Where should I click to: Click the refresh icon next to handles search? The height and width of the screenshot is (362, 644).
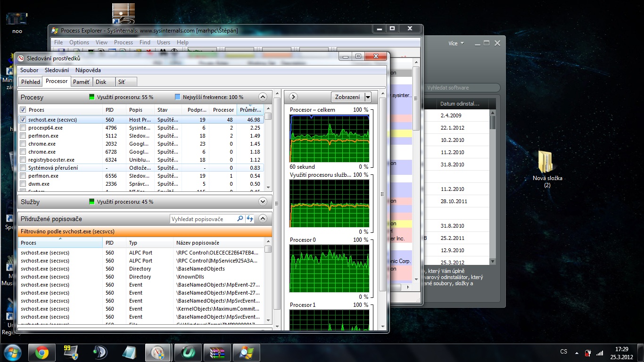click(x=250, y=219)
